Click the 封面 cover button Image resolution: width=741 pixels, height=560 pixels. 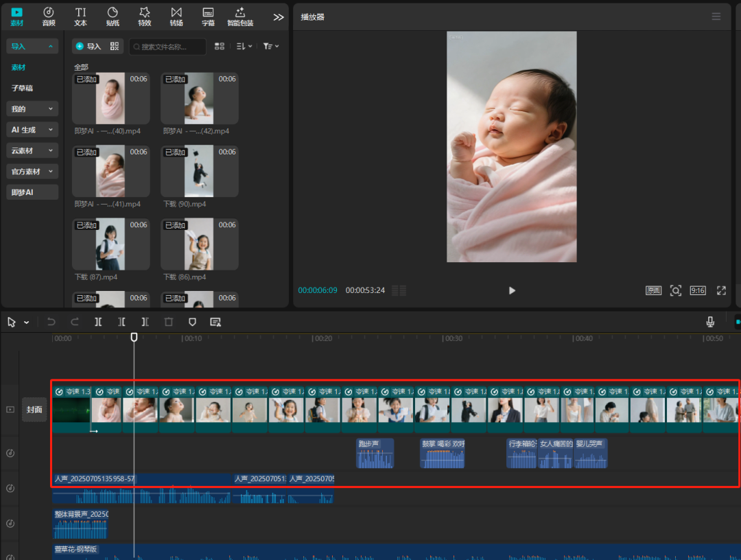pyautogui.click(x=34, y=410)
